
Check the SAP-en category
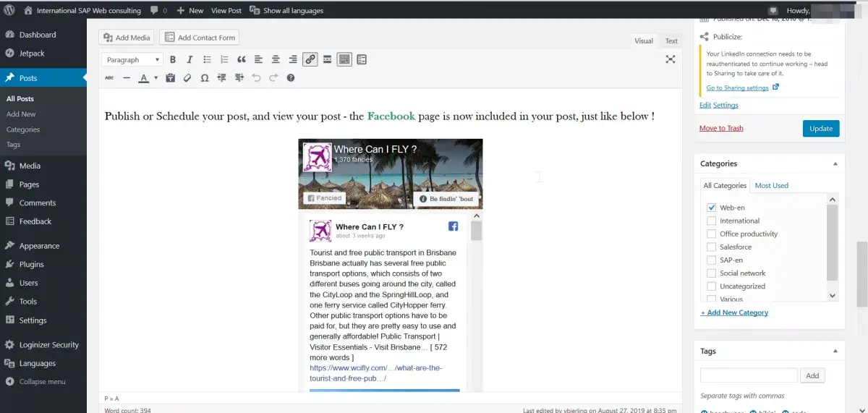pyautogui.click(x=712, y=260)
